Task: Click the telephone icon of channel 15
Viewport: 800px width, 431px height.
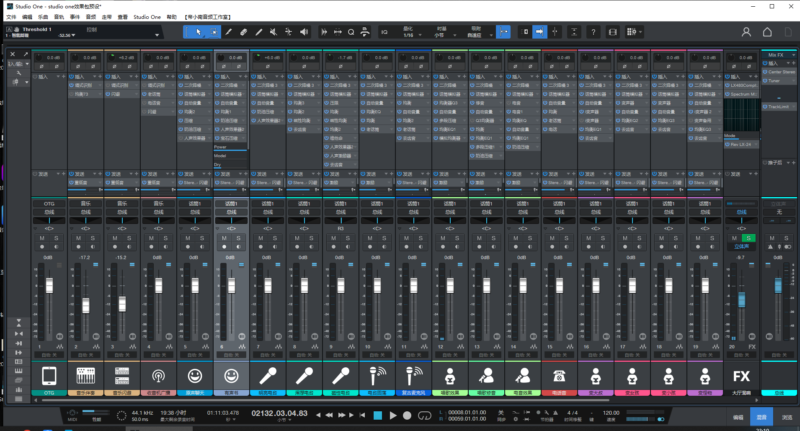Action: pos(559,376)
